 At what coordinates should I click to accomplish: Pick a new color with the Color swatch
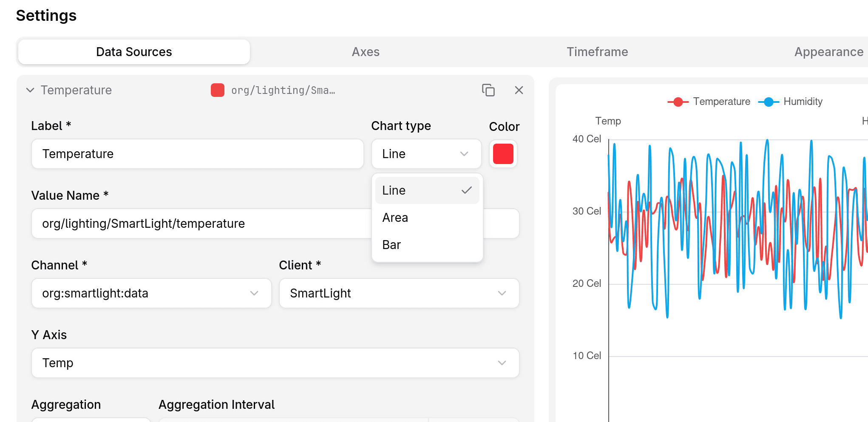click(503, 154)
